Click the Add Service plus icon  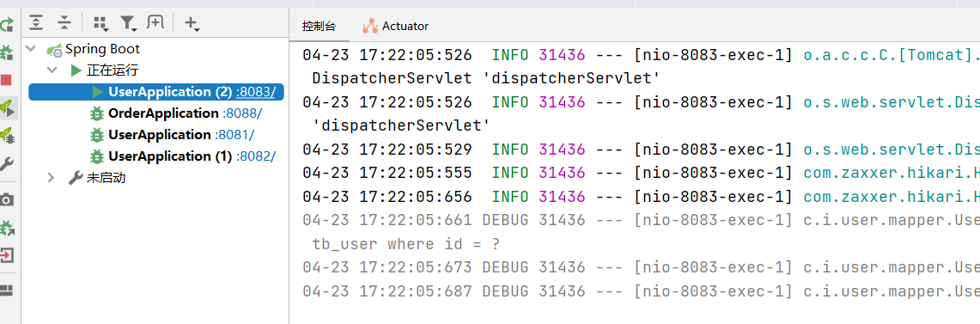click(x=192, y=24)
